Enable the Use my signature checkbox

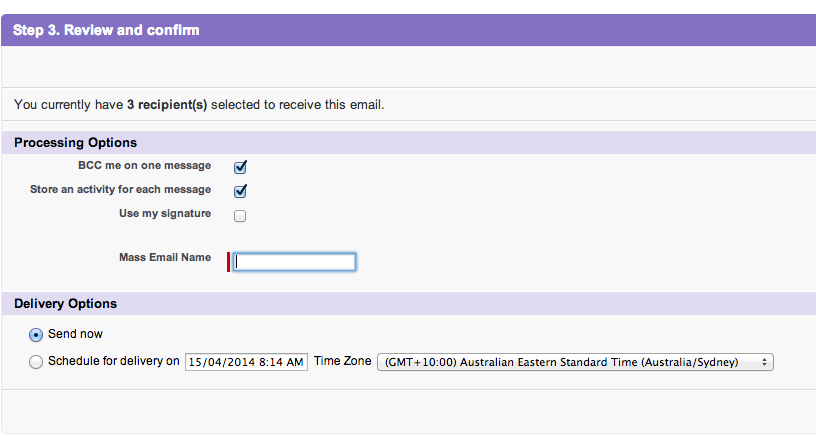[240, 215]
